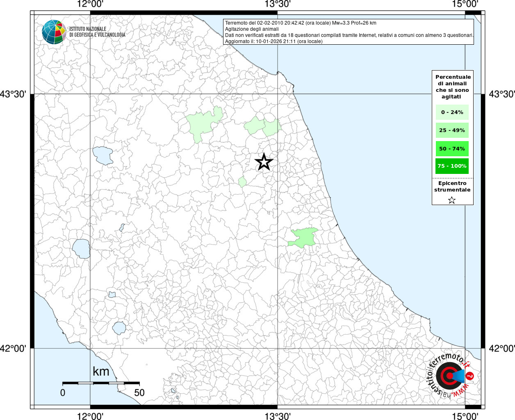This screenshot has width=515, height=420.
Task: Click the epicenter star on the map
Action: (x=264, y=162)
